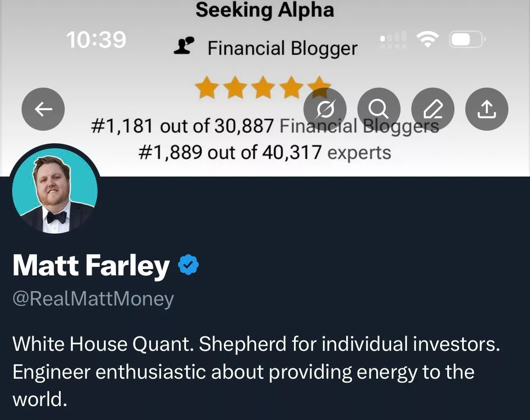Click the Financial Blogger speech-bubble icon
Screen dimensions: 530x420
pos(184,45)
